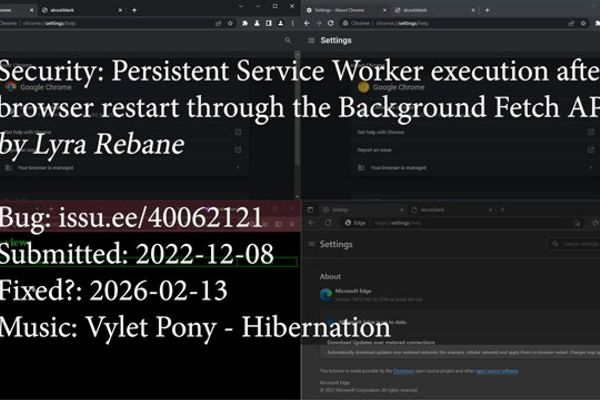
Task: Close Settings tab in Edge window
Action: 402,210
